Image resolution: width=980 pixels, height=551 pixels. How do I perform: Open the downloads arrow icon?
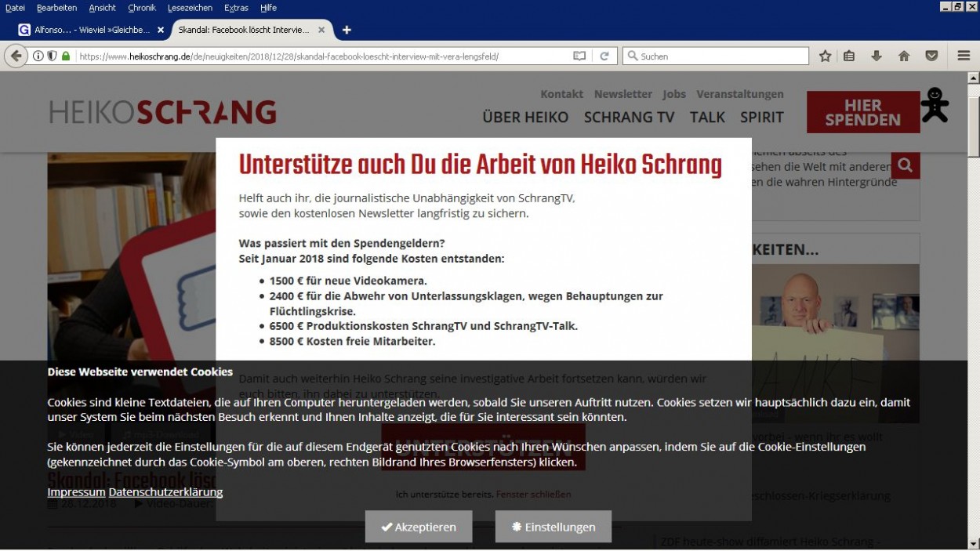point(877,56)
